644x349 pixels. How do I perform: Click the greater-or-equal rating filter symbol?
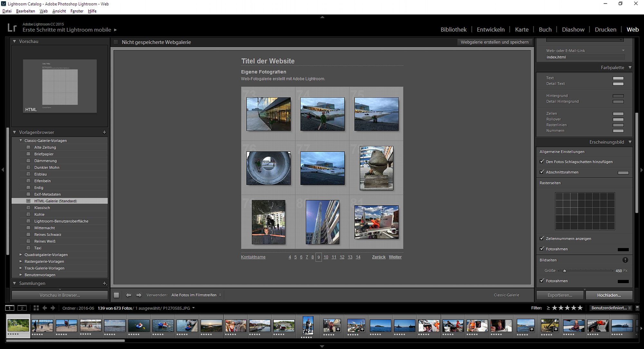[548, 308]
